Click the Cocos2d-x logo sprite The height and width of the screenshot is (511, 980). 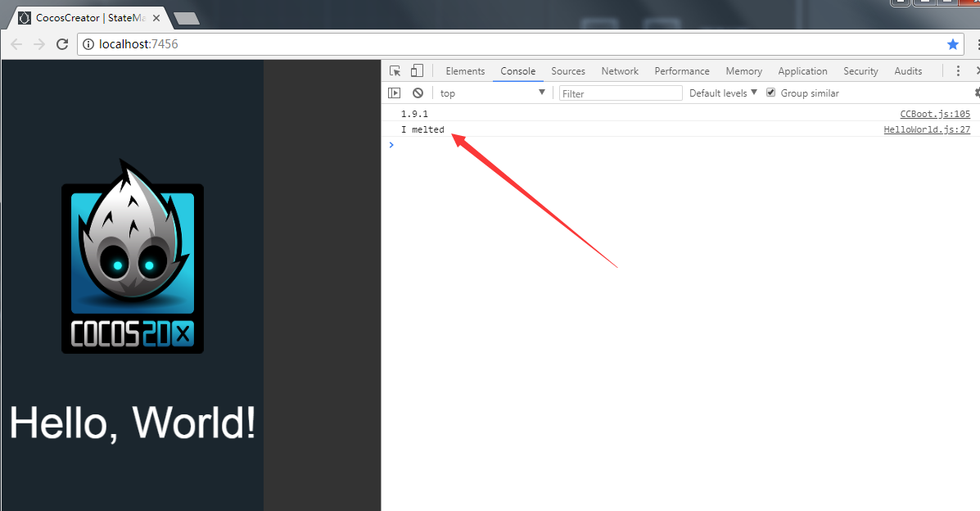click(133, 257)
